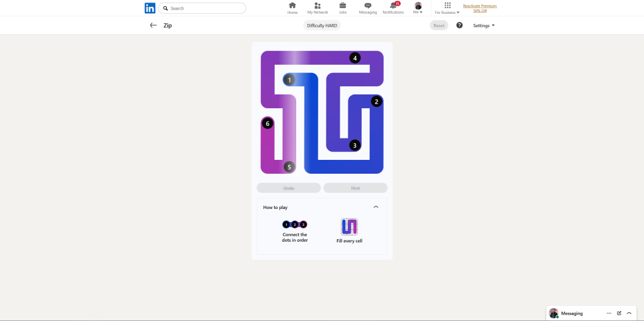This screenshot has width=644, height=321.
Task: Click the 'Connect the dots in order' text
Action: coord(295,237)
